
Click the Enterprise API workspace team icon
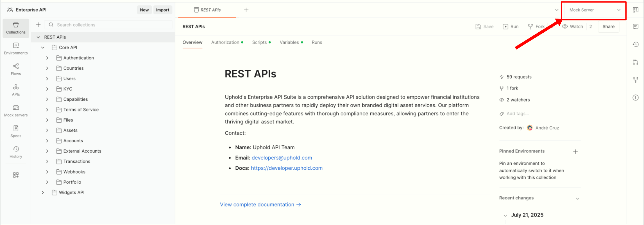(x=10, y=10)
